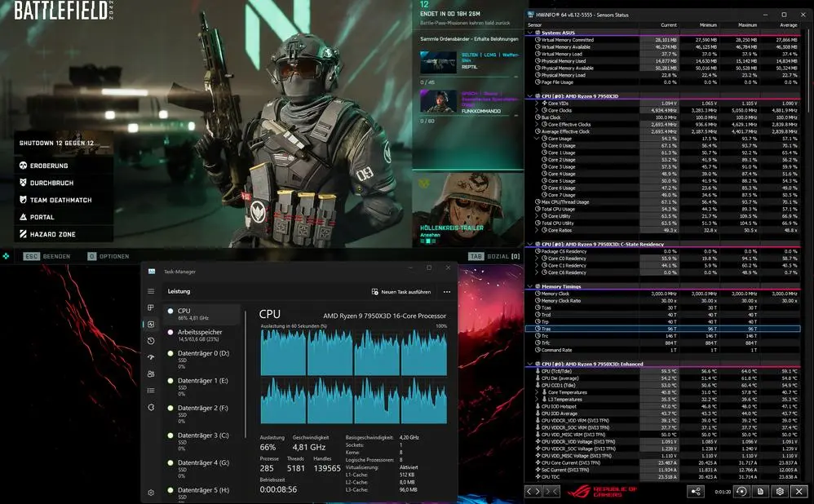This screenshot has width=814, height=504.
Task: Click Neuen Task ausführen button
Action: [x=400, y=292]
